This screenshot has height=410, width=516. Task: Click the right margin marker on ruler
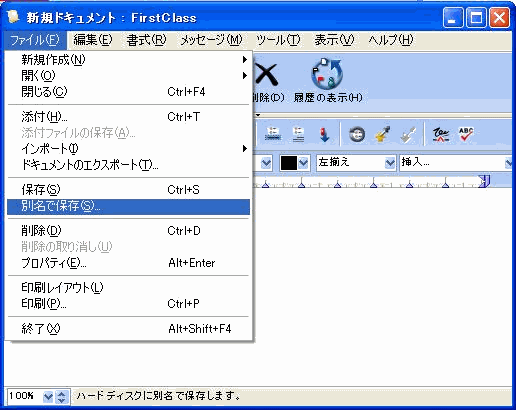(484, 181)
